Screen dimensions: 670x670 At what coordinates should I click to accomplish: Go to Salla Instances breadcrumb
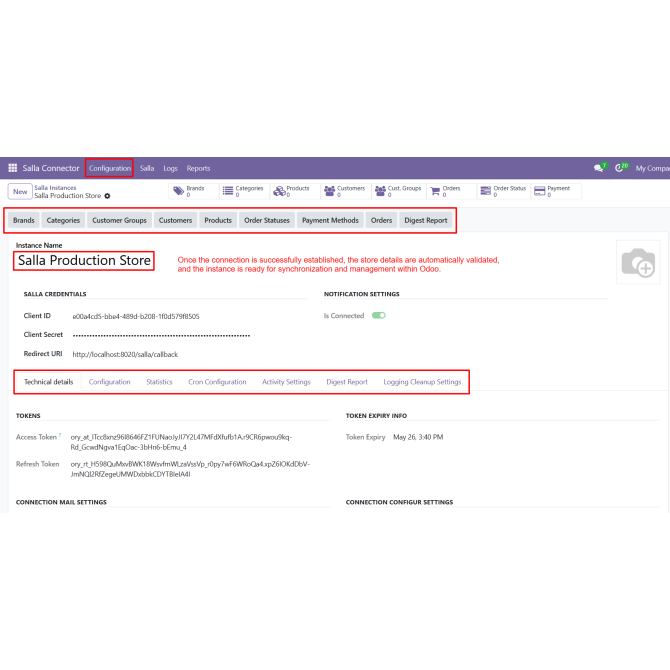pos(55,188)
